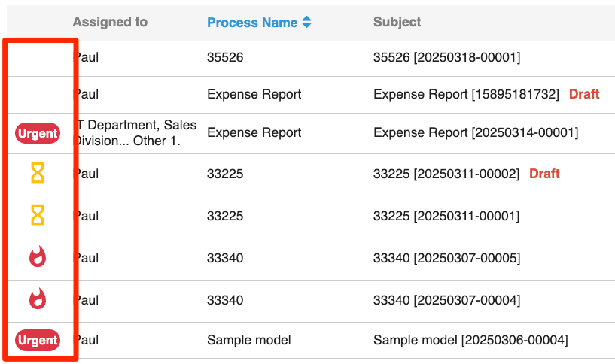This screenshot has width=615, height=364.
Task: Click the assignee Paul in the 35526 row
Action: click(87, 57)
